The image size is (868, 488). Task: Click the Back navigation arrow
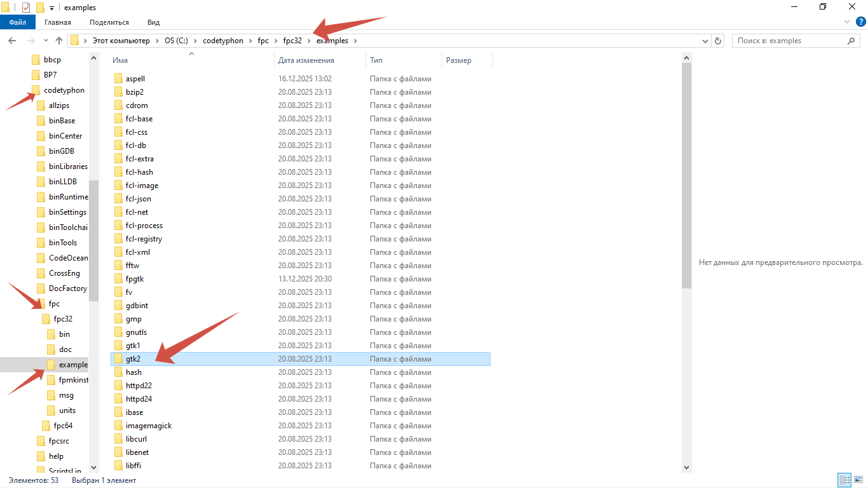click(12, 41)
